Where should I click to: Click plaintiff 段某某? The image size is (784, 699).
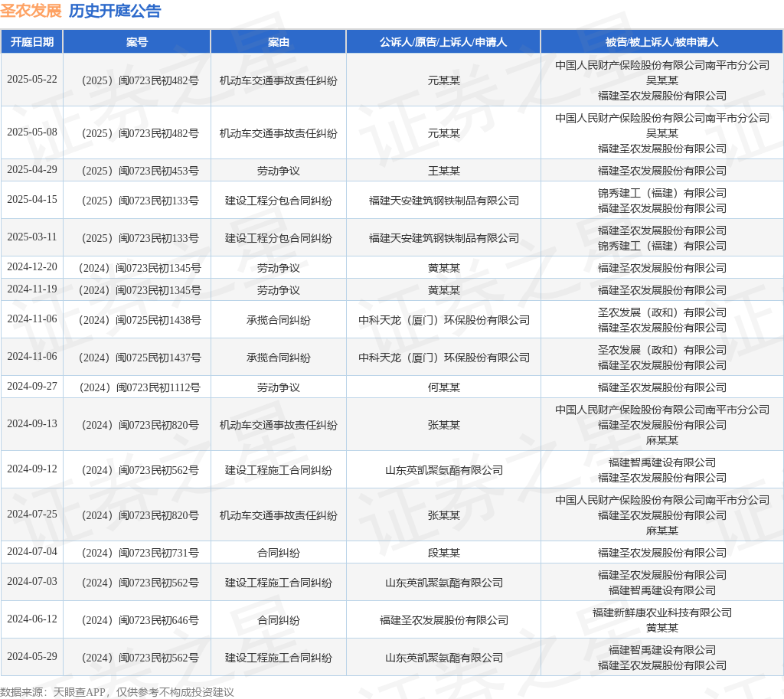pos(443,553)
